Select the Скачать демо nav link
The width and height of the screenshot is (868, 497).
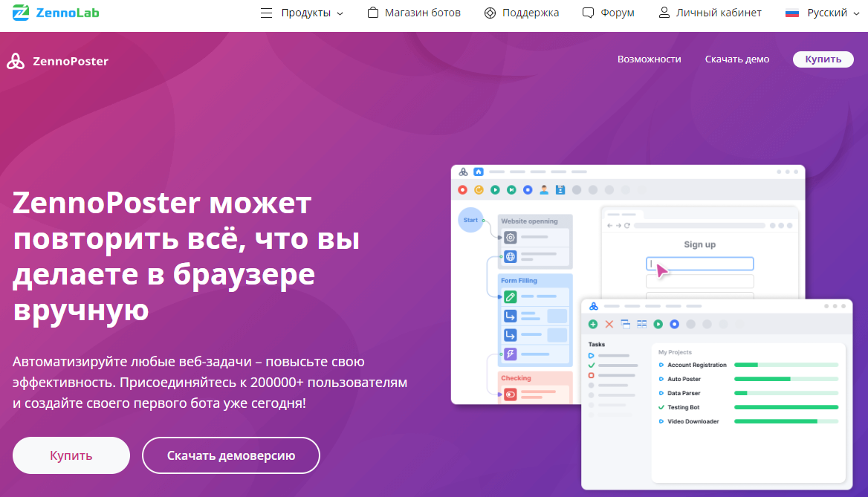pyautogui.click(x=736, y=59)
